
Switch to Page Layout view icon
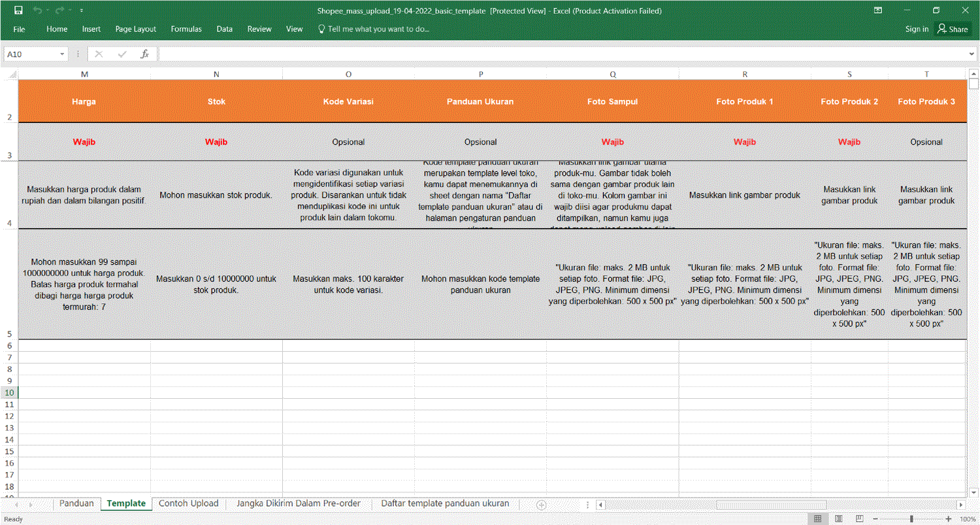[x=837, y=518]
